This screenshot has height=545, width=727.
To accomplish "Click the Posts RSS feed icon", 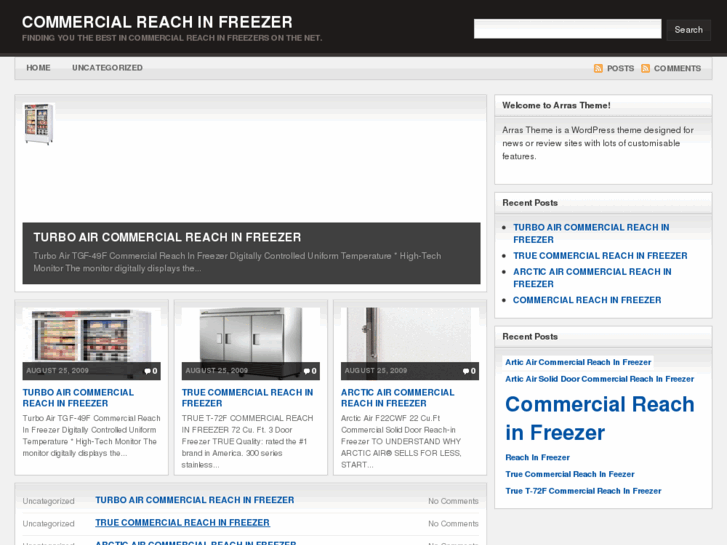I will (598, 69).
